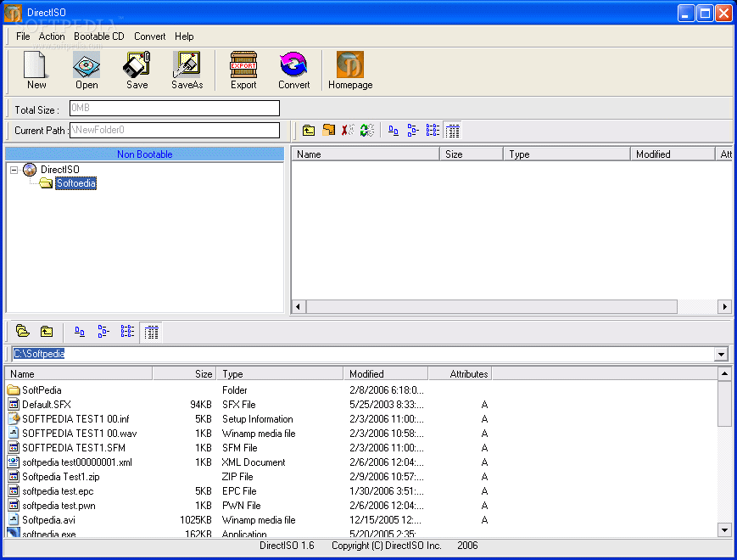Open an ISO image with Open icon

pos(87,64)
